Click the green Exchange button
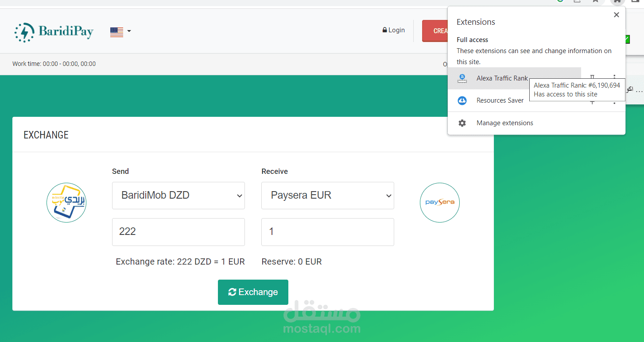 coord(253,292)
